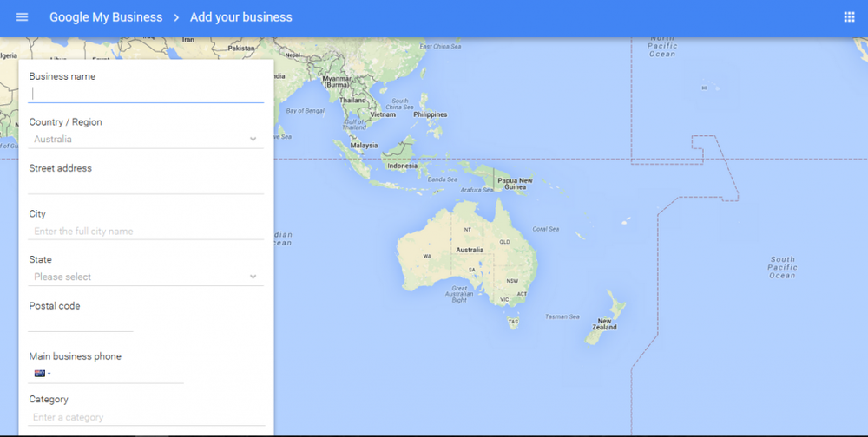Click the Australia label on map
868x437 pixels.
tap(470, 250)
